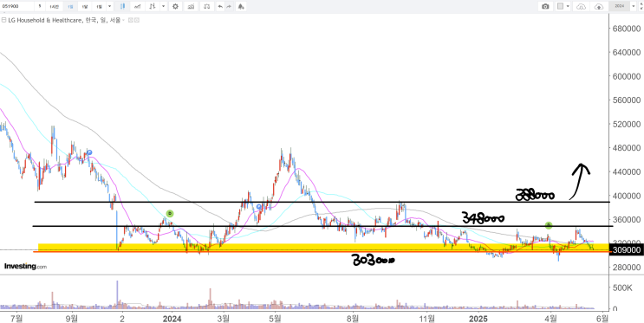Screen dimensions: 644x323
Task: Click the current price label 309000
Action: pyautogui.click(x=626, y=250)
